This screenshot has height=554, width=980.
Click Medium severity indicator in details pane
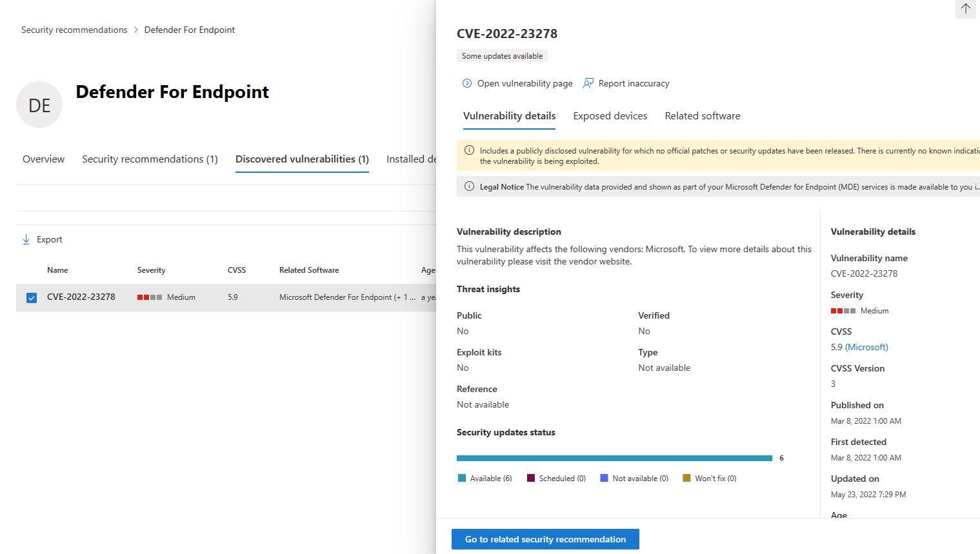[x=860, y=311]
